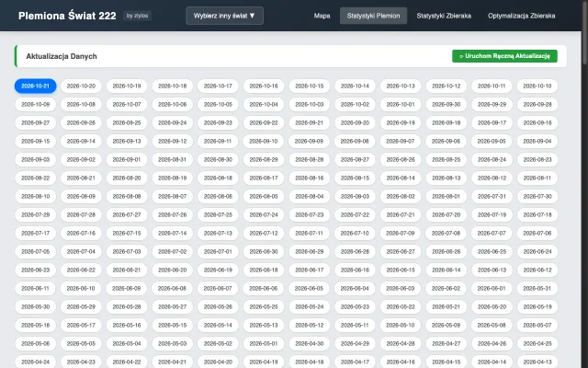This screenshot has width=588, height=368.
Task: Switch to Optymalizacja Zbieraka tab
Action: 521,16
